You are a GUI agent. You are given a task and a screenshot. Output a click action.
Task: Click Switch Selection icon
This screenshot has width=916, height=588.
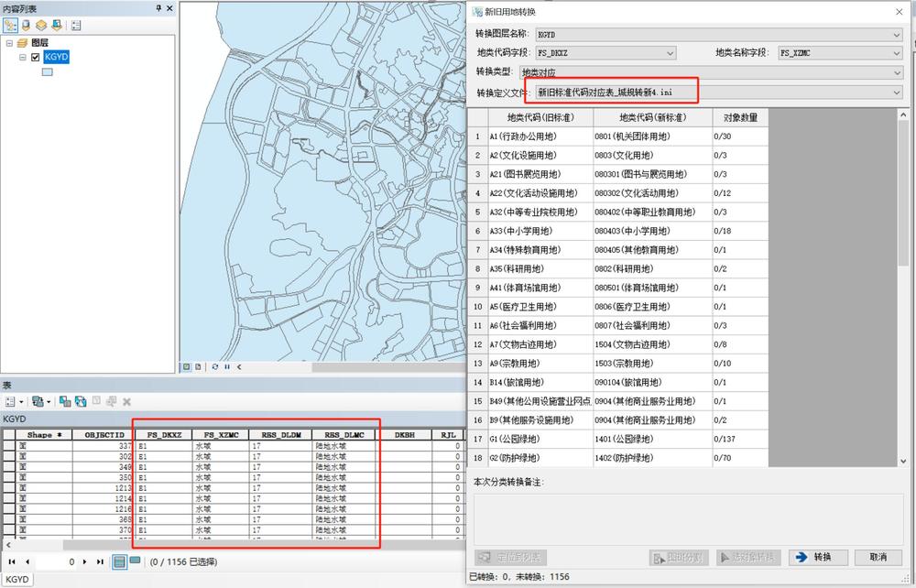coord(81,402)
